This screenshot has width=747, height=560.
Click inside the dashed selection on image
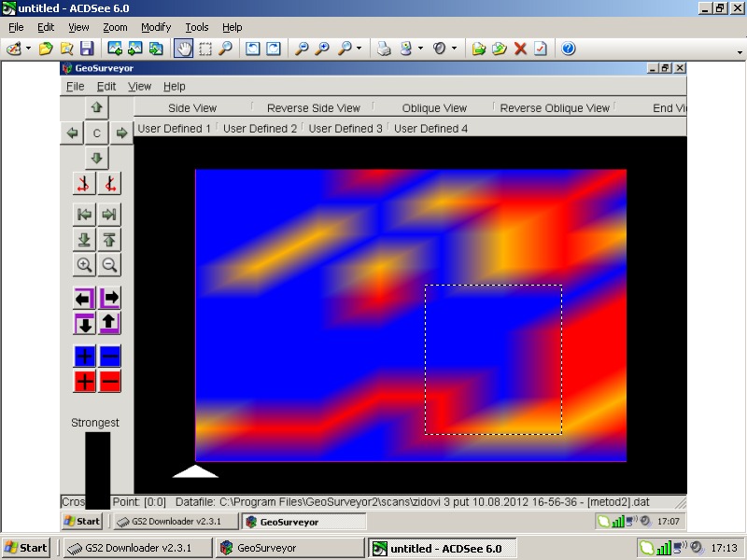point(493,359)
